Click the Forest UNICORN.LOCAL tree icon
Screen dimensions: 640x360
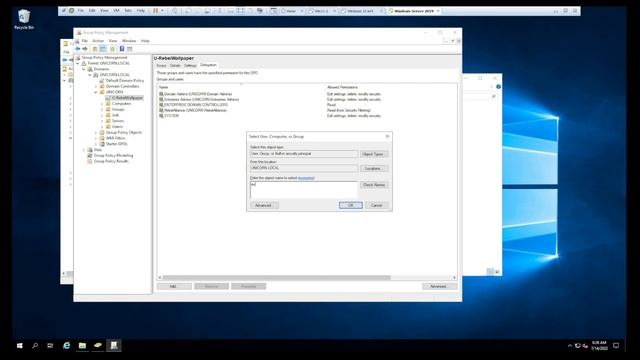coord(84,63)
